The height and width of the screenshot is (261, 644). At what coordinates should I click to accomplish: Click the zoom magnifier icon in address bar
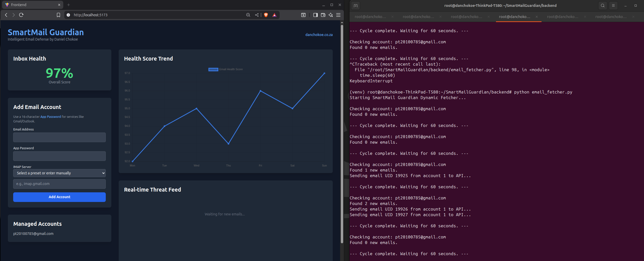point(248,15)
